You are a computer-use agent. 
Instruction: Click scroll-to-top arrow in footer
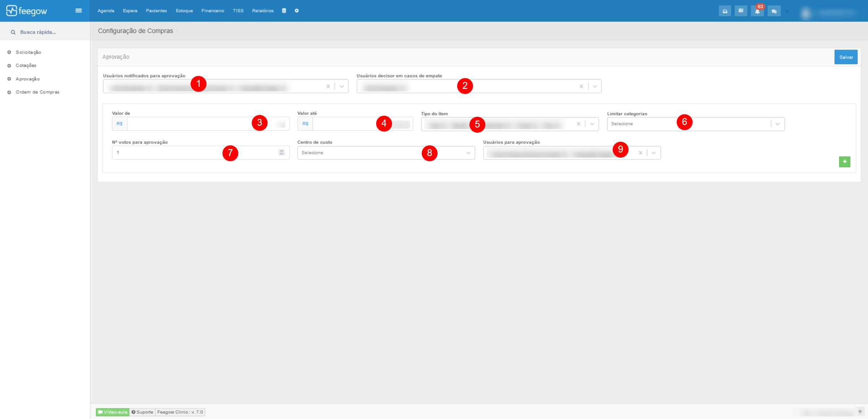[x=860, y=411]
